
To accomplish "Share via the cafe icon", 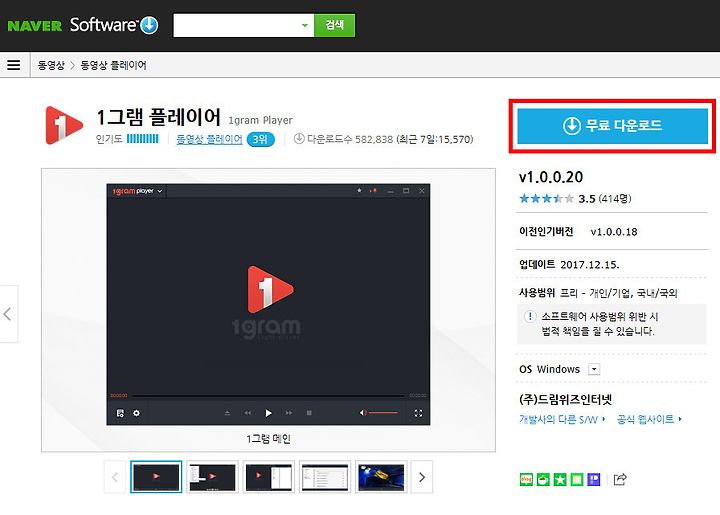I will click(x=543, y=480).
